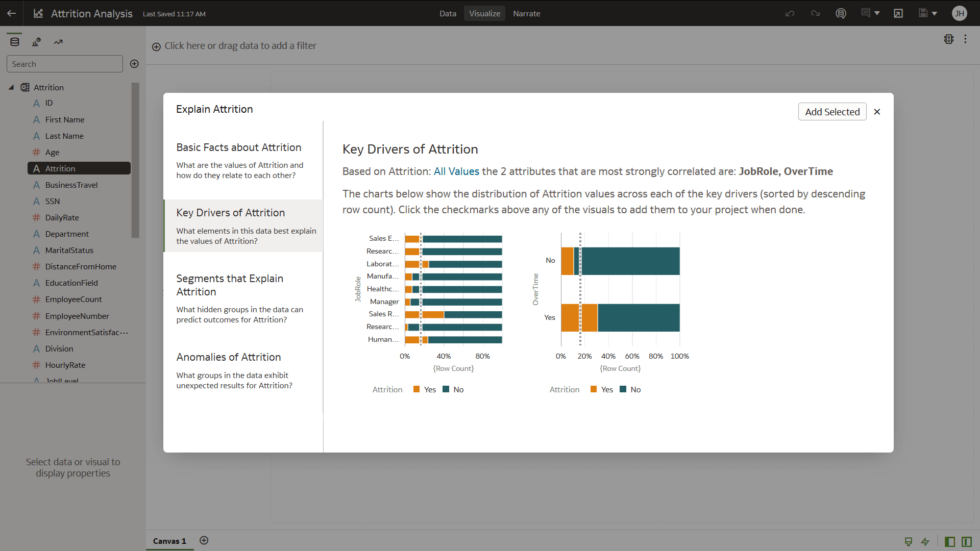Switch to the Narrate tab
The width and height of the screenshot is (980, 551).
pyautogui.click(x=526, y=13)
